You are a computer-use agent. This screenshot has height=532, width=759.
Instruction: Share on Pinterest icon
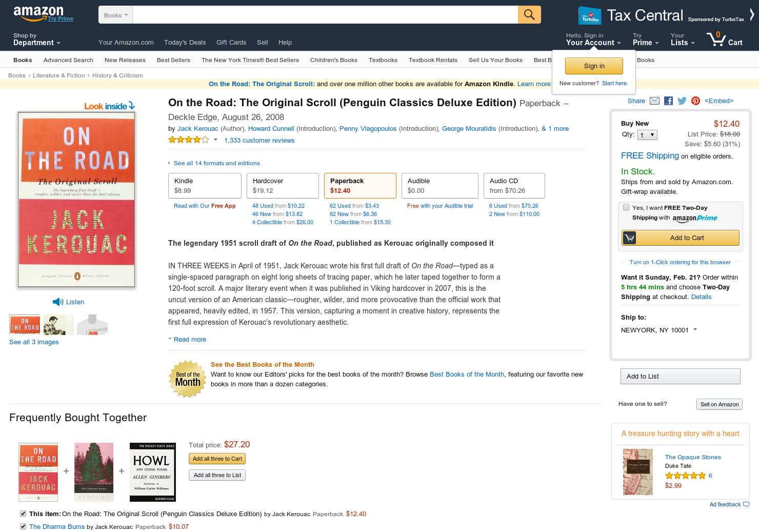coord(695,101)
